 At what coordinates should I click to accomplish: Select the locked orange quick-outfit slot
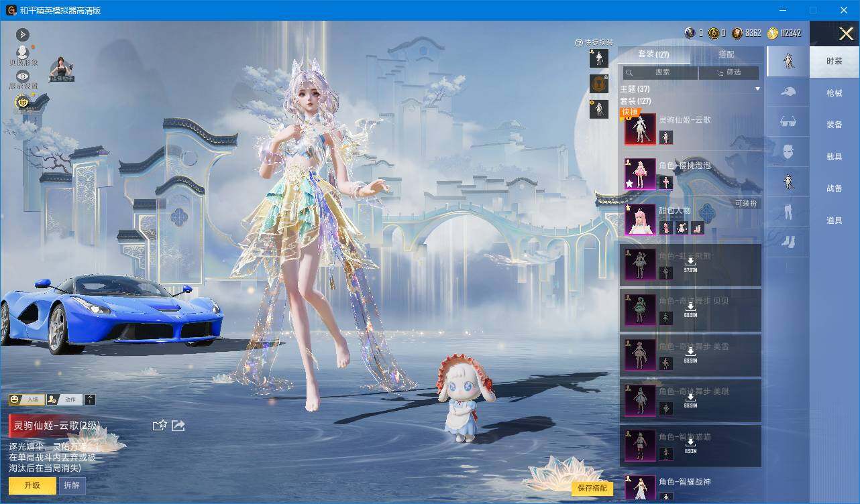point(598,84)
